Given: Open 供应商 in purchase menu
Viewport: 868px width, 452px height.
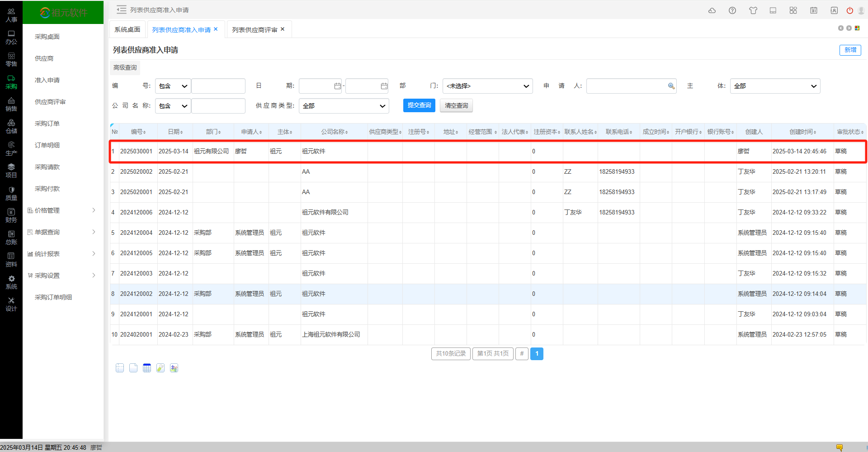Looking at the screenshot, I should [44, 58].
